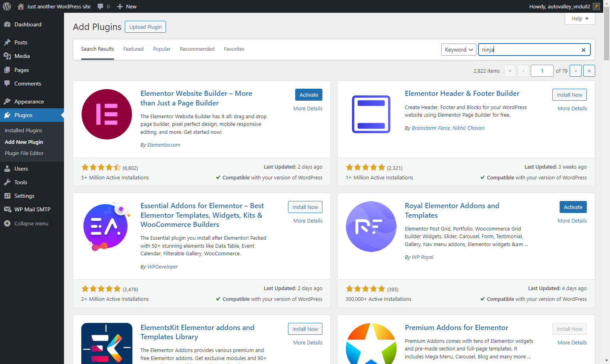The image size is (610, 364).
Task: Install Essential Addons for Elementor
Action: coord(305,207)
